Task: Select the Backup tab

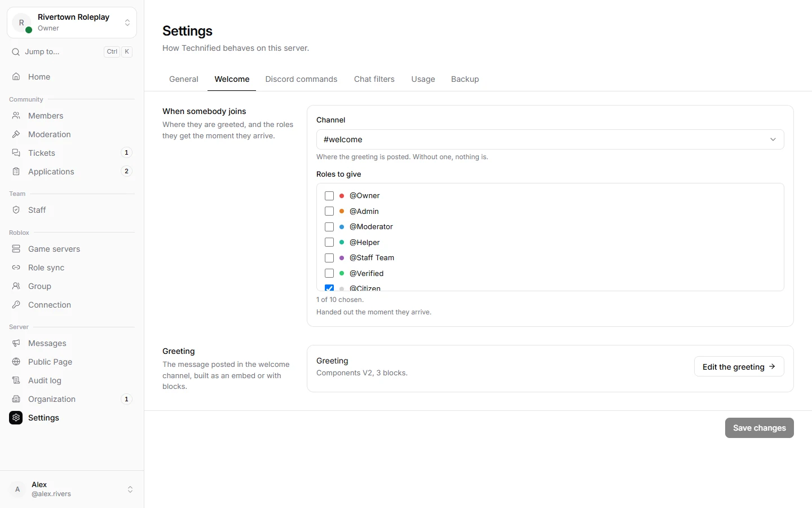Action: coord(465,79)
